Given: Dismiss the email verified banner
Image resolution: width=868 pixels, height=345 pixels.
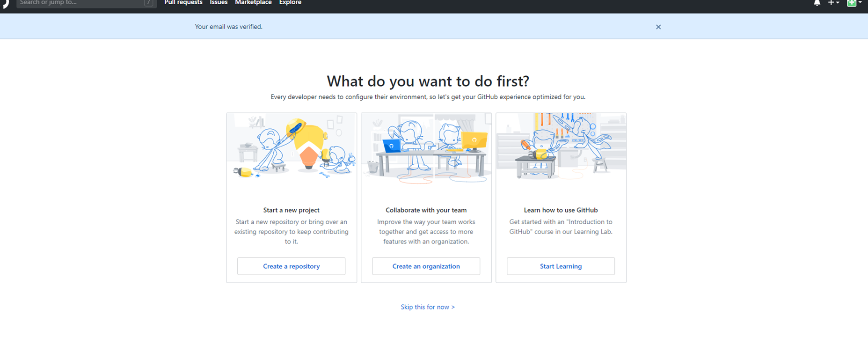Looking at the screenshot, I should click(658, 27).
